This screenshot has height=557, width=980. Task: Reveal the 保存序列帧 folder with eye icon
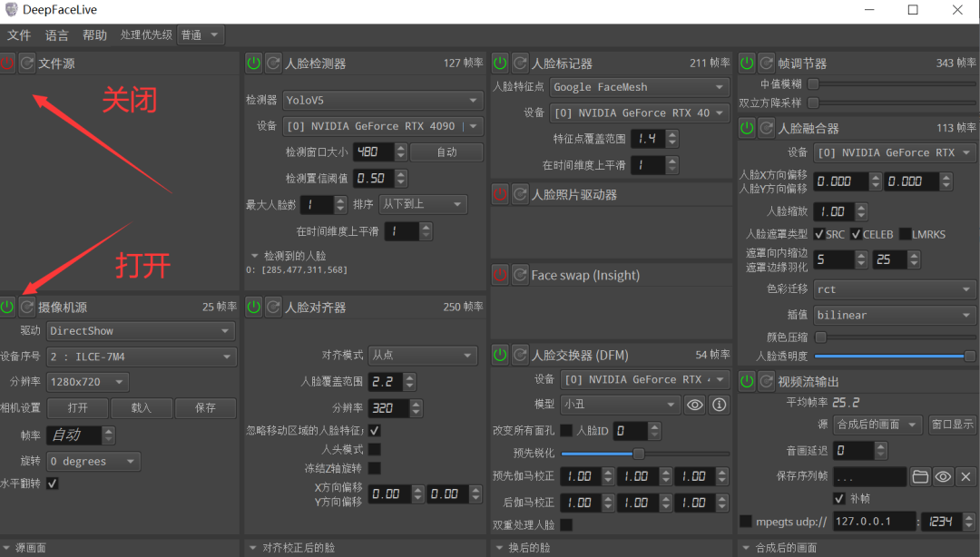(x=943, y=477)
